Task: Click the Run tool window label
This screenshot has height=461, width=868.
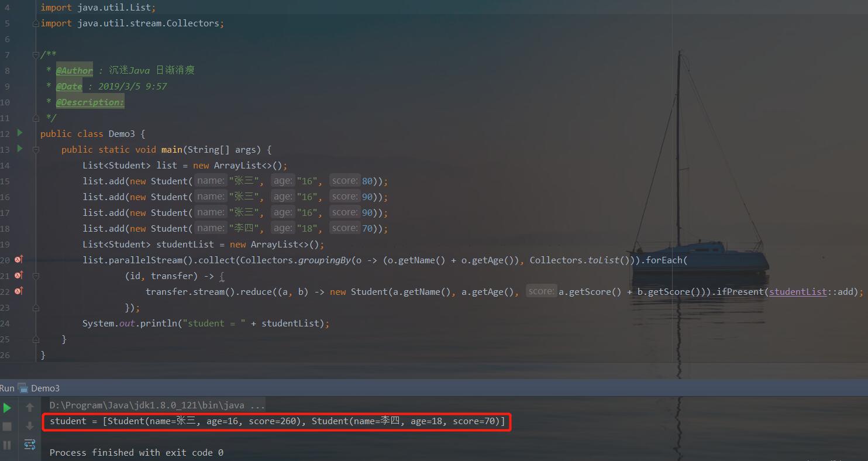Action: (7, 387)
